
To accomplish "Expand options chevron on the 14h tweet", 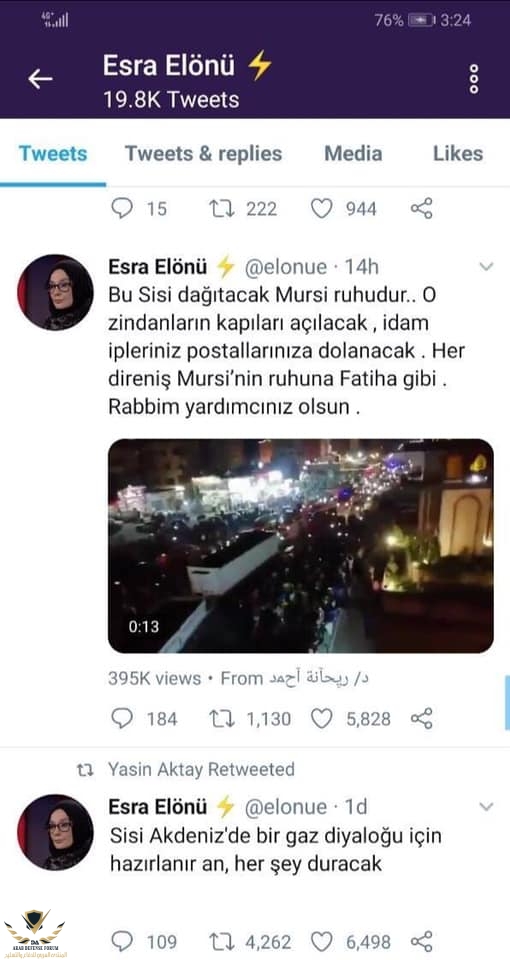I will coord(486,266).
